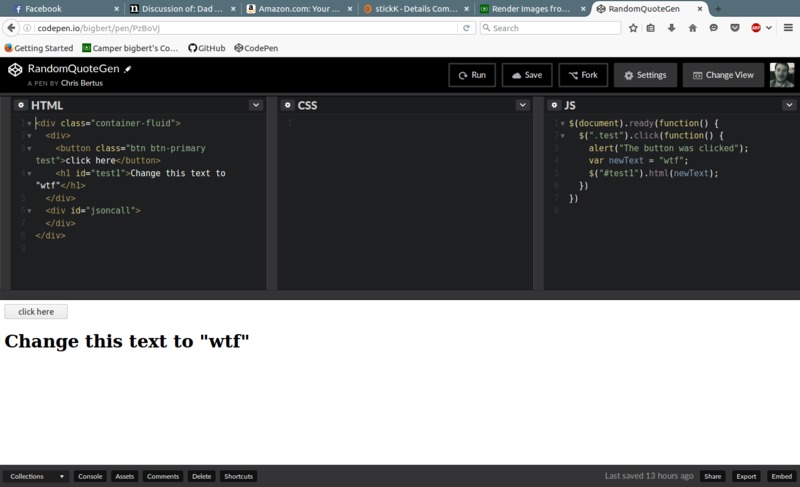This screenshot has width=800, height=487.
Task: Fork this pen
Action: [x=583, y=75]
